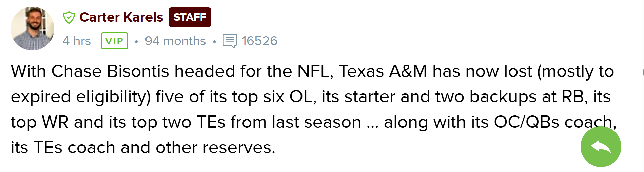Screen dimensions: 644x172
Task: Click "Texas A&M" in the post text
Action: click(383, 71)
